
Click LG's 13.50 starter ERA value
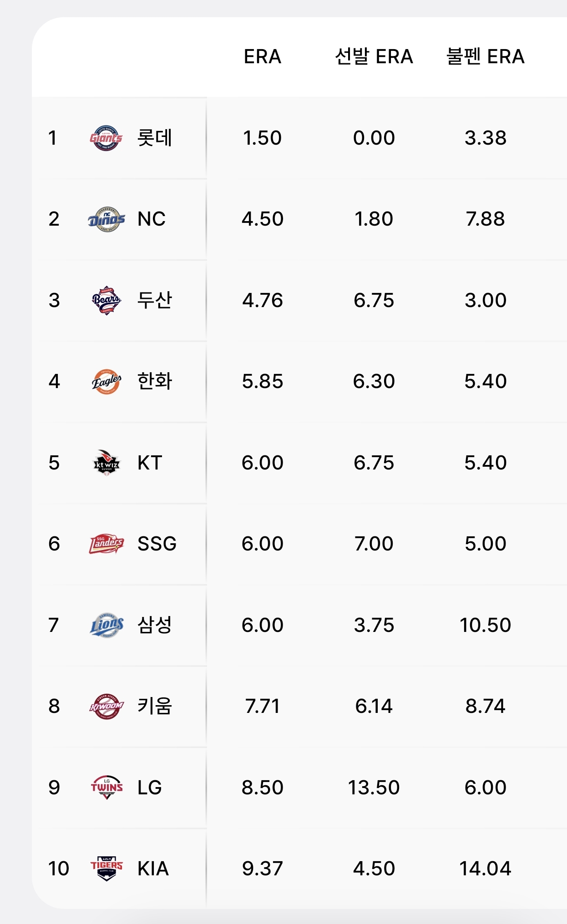pyautogui.click(x=374, y=788)
